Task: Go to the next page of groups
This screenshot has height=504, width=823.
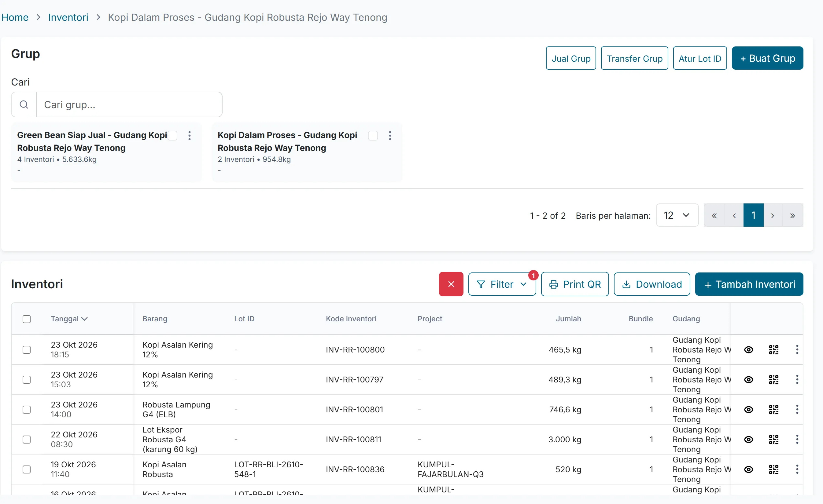Action: pyautogui.click(x=773, y=215)
